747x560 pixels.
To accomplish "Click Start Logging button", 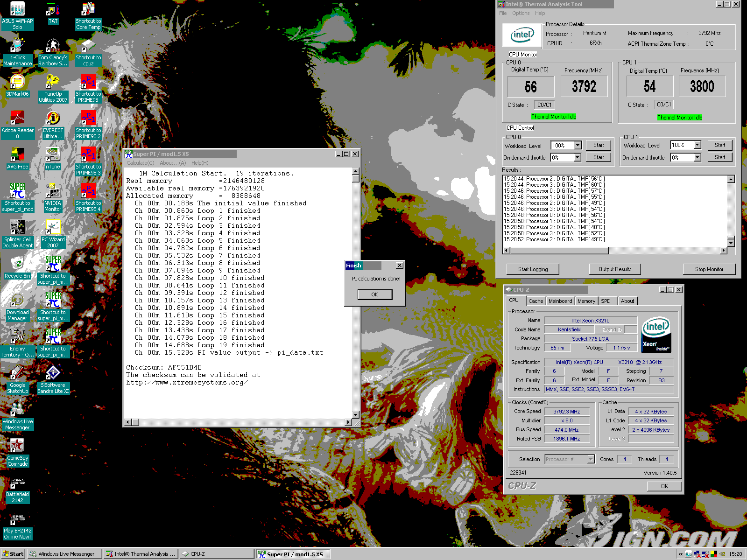I will point(533,269).
